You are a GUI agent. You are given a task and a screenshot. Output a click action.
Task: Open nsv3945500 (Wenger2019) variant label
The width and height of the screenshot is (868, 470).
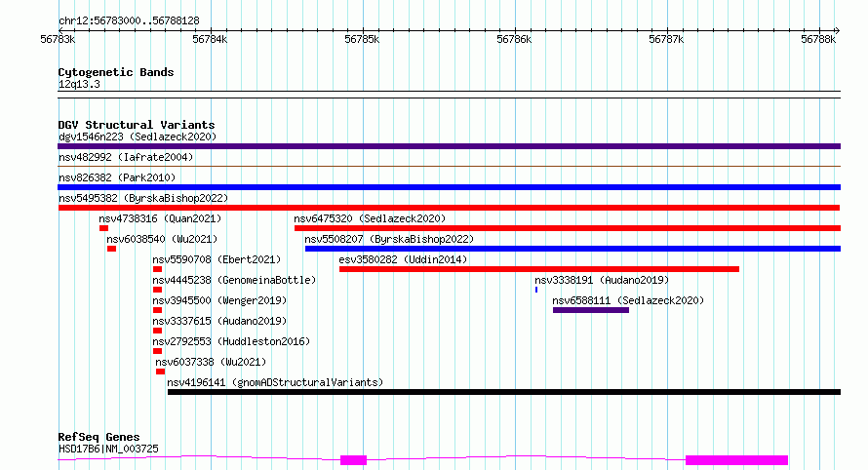pyautogui.click(x=219, y=300)
